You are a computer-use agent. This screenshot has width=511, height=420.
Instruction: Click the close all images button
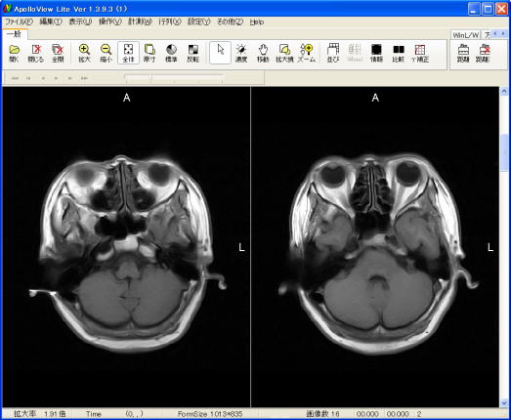point(58,53)
